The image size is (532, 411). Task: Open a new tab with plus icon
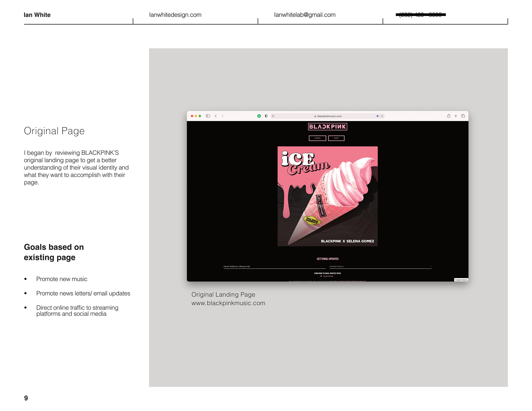point(456,116)
